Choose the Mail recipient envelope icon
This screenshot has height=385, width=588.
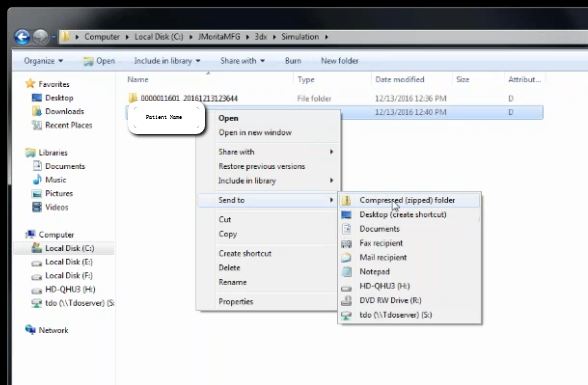346,258
